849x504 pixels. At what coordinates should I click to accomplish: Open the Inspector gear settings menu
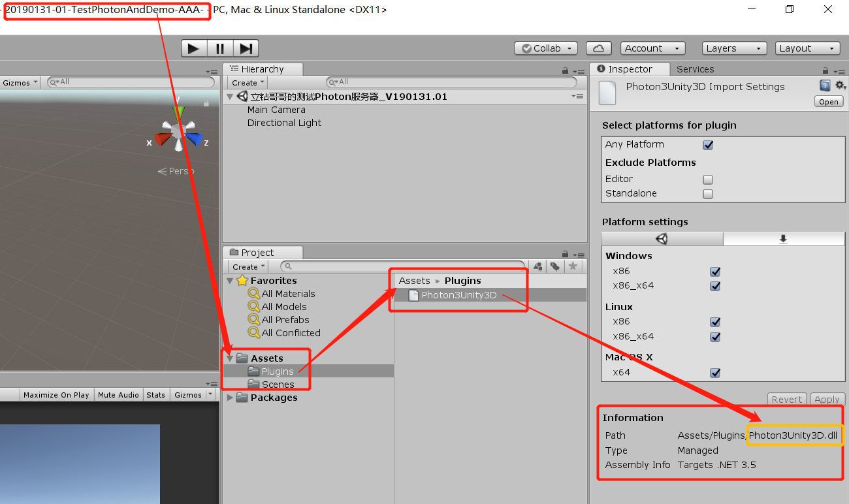pyautogui.click(x=840, y=86)
